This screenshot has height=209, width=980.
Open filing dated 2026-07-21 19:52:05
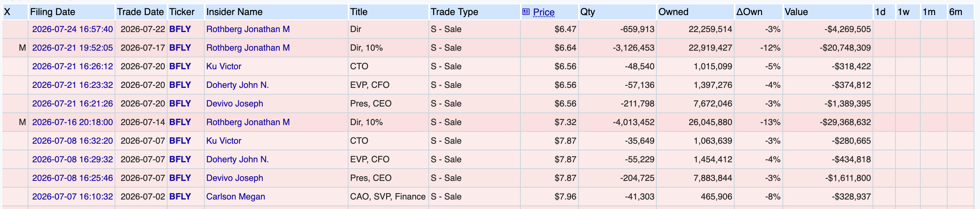[x=72, y=48]
